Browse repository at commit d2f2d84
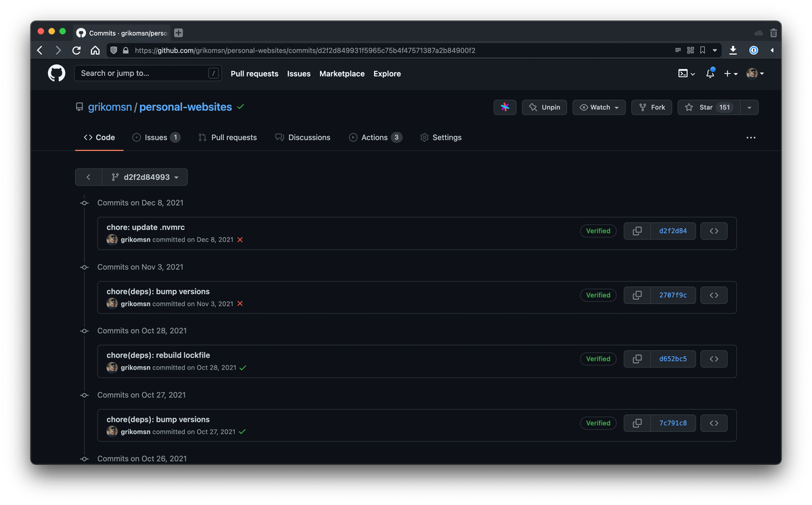The width and height of the screenshot is (812, 505). click(x=714, y=231)
